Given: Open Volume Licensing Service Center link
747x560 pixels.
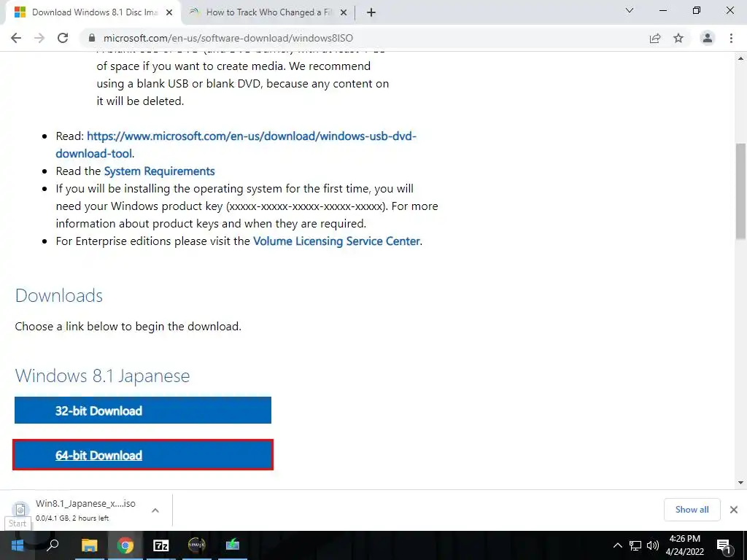Looking at the screenshot, I should click(x=336, y=241).
